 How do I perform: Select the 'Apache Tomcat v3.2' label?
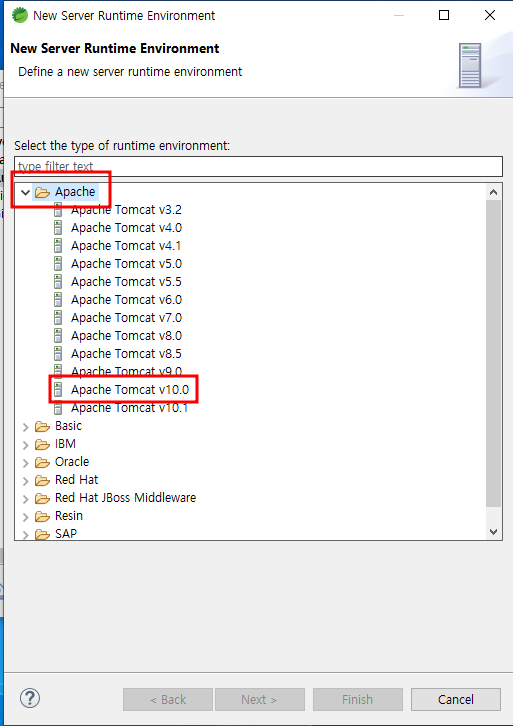[x=126, y=210]
